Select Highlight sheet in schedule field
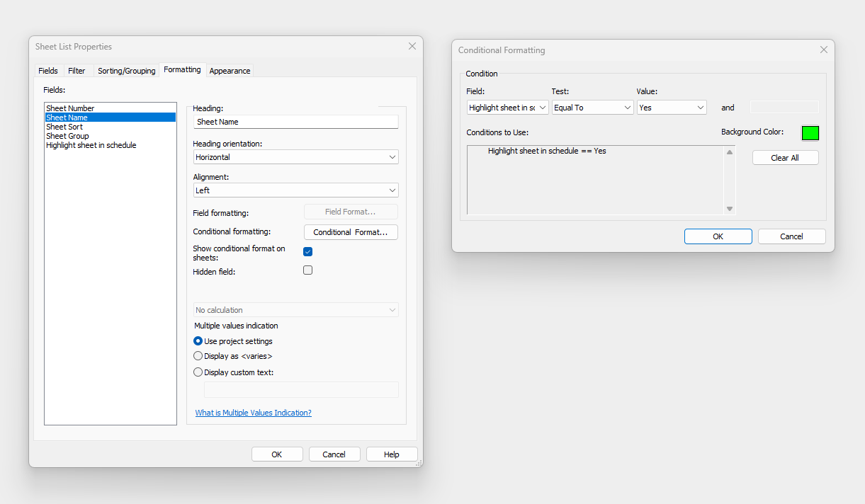The width and height of the screenshot is (865, 504). pos(110,145)
